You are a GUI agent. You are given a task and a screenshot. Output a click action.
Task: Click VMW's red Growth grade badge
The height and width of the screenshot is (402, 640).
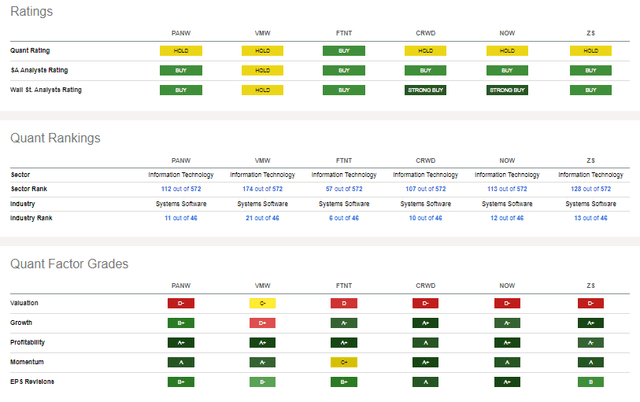[262, 323]
